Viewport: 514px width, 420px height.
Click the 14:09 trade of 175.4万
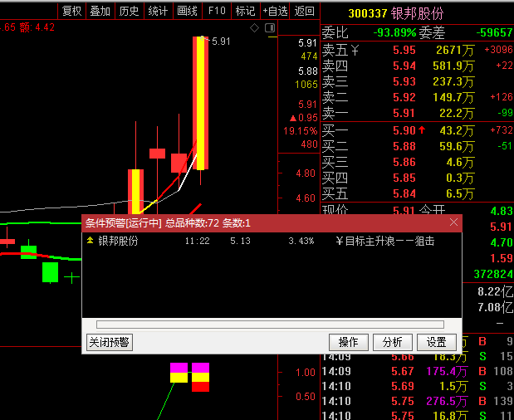[x=418, y=371]
